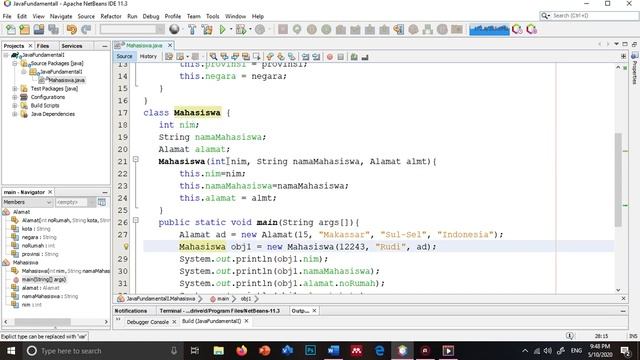Select main(String[] args) in Navigator
The height and width of the screenshot is (360, 640).
(x=44, y=280)
